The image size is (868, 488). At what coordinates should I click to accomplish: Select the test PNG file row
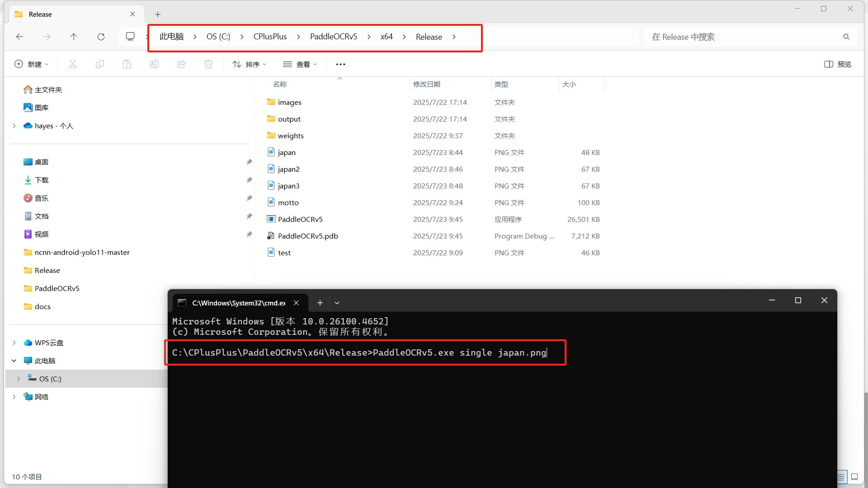[x=434, y=253]
